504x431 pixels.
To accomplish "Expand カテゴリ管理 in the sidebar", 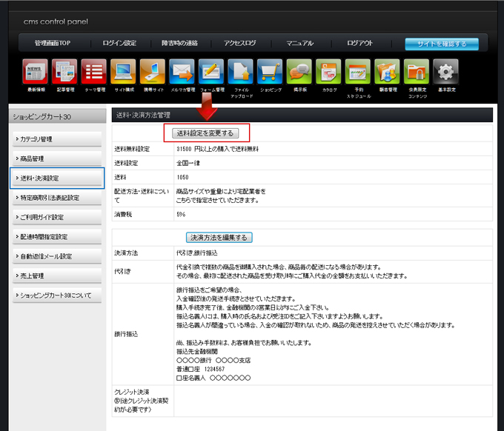I will pos(57,139).
